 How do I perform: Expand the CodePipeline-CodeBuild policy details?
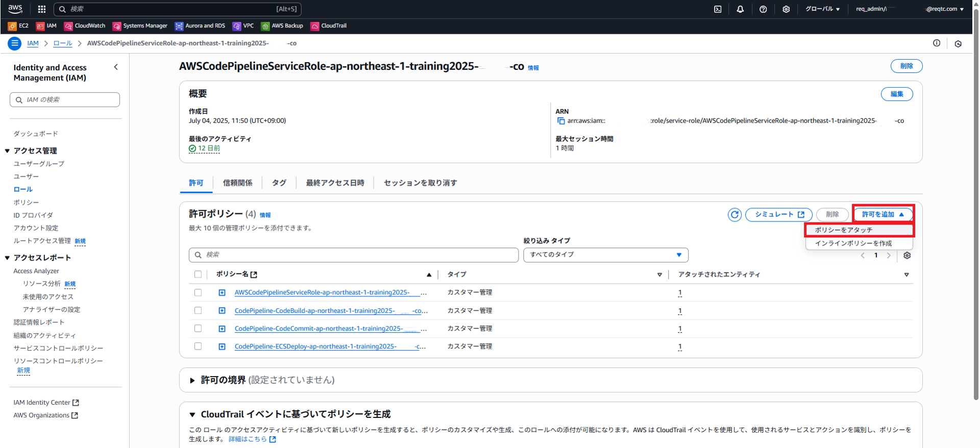(x=222, y=311)
